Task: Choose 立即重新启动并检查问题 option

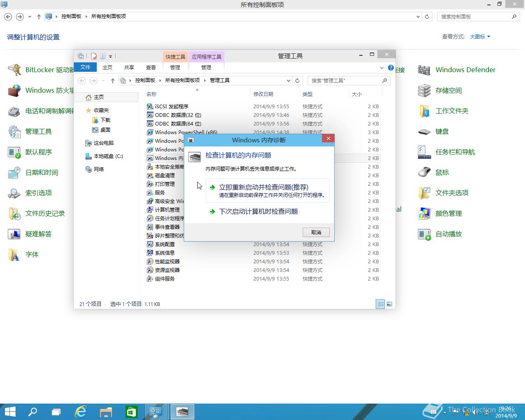Action: click(268, 191)
